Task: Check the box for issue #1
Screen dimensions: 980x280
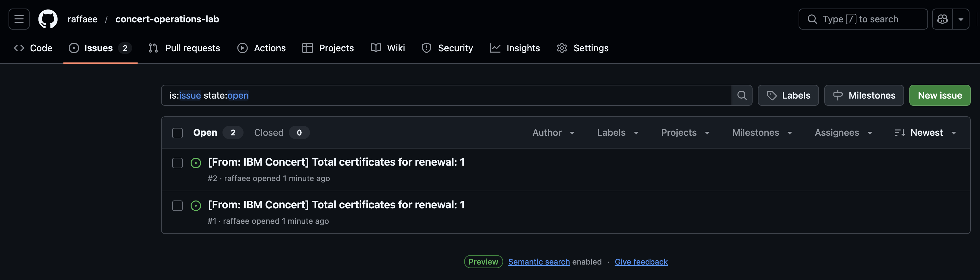Action: pos(177,206)
